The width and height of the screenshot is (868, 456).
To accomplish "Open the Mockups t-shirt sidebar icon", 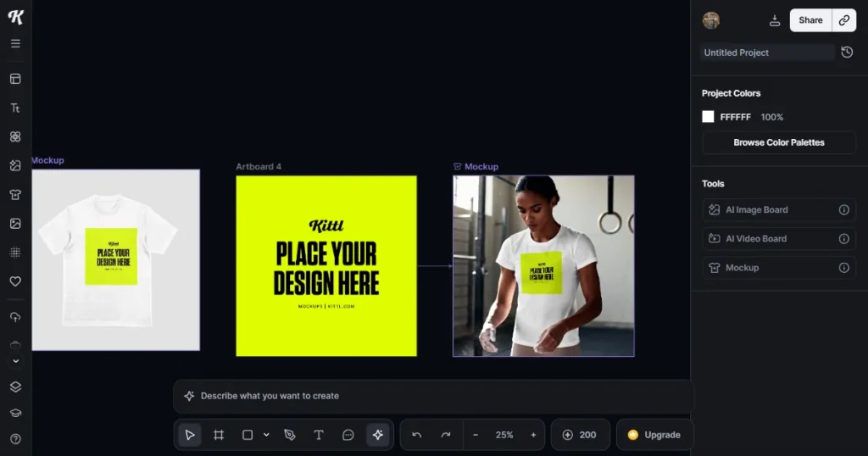I will click(x=15, y=195).
